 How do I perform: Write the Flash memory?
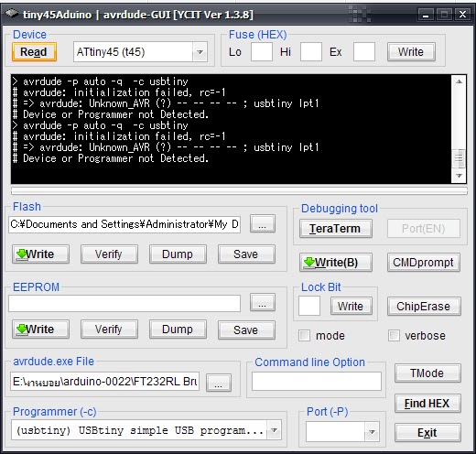(40, 254)
